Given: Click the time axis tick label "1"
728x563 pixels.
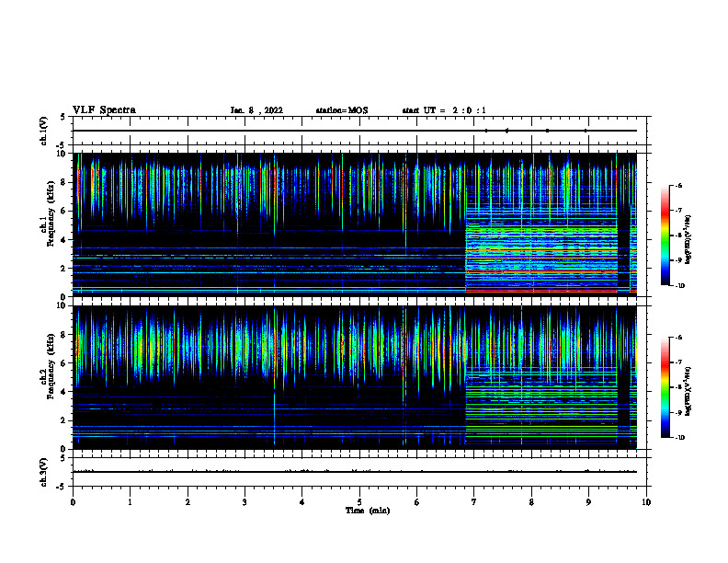Looking at the screenshot, I should 130,502.
